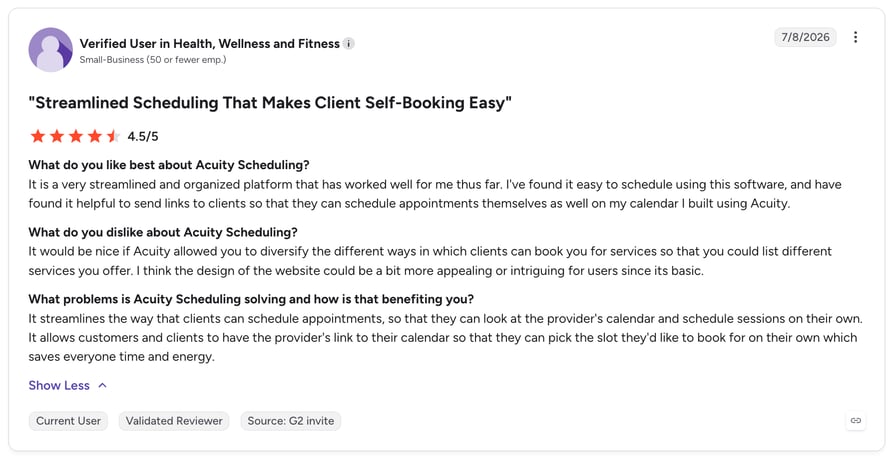Viewport: 894px width, 460px height.
Task: Click the 'What do you like best' heading
Action: click(169, 165)
